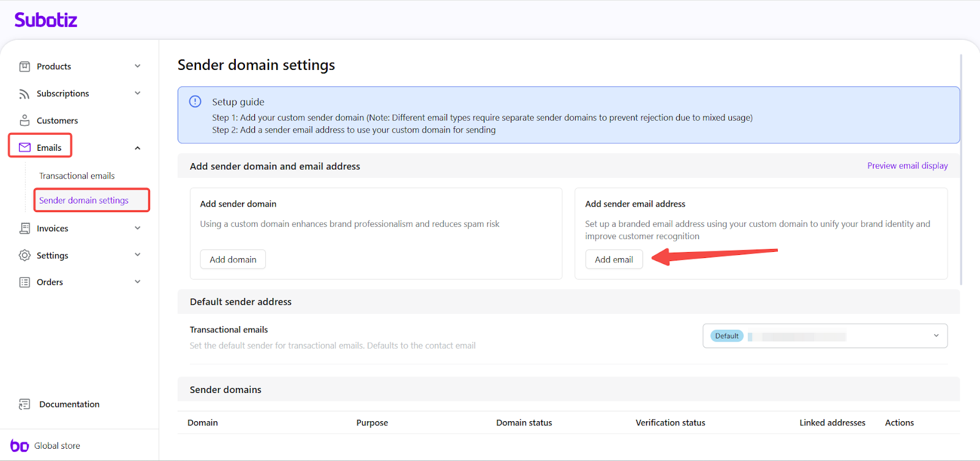
Task: Collapse the Emails section chevron
Action: (x=138, y=148)
